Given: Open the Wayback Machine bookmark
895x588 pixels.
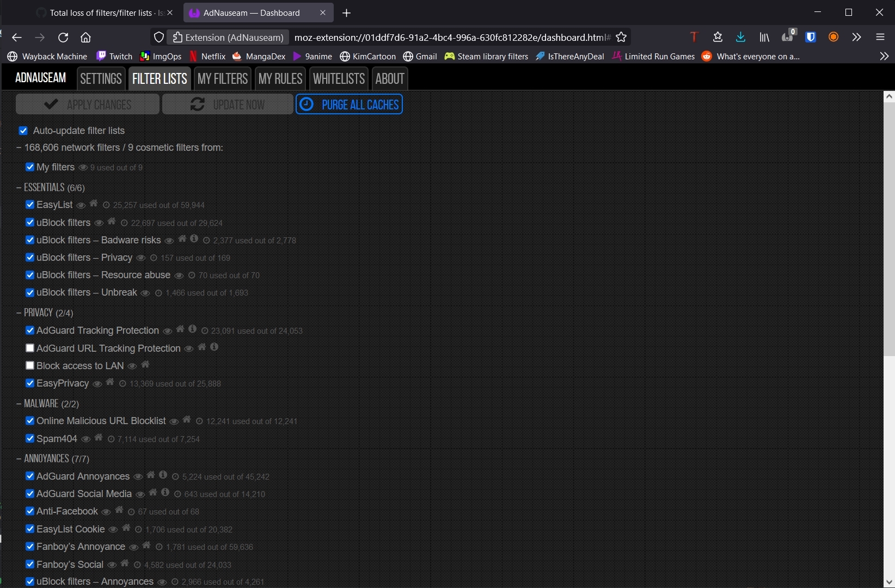Looking at the screenshot, I should click(54, 56).
